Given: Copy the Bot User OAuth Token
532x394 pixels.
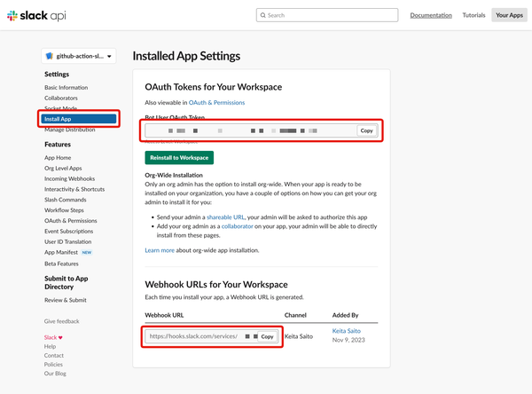Looking at the screenshot, I should click(366, 130).
